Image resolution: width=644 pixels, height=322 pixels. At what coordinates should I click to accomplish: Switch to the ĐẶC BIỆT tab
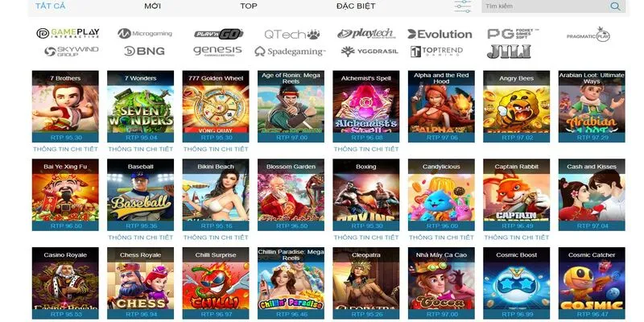(356, 6)
